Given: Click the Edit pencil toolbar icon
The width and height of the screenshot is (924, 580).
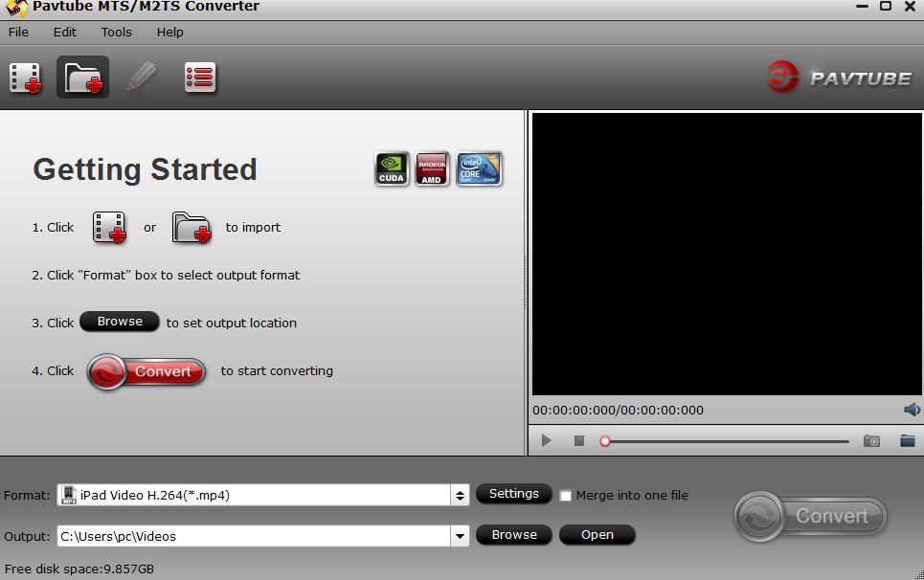Looking at the screenshot, I should coord(142,78).
